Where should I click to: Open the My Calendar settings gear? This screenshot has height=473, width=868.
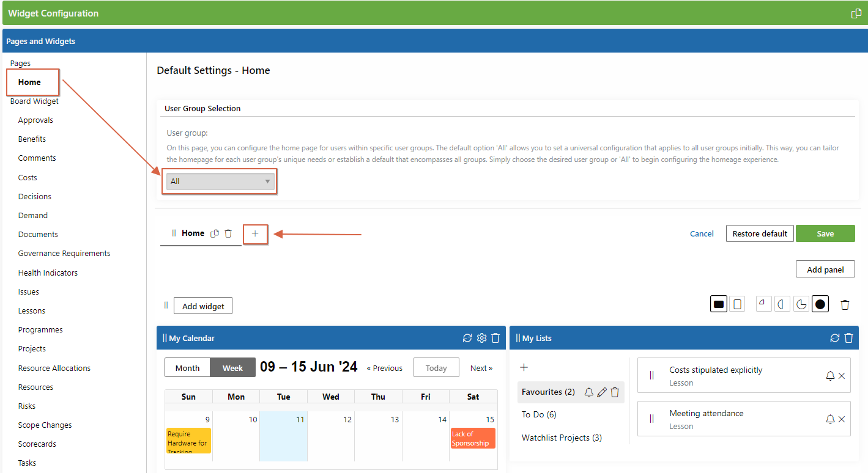coord(481,337)
